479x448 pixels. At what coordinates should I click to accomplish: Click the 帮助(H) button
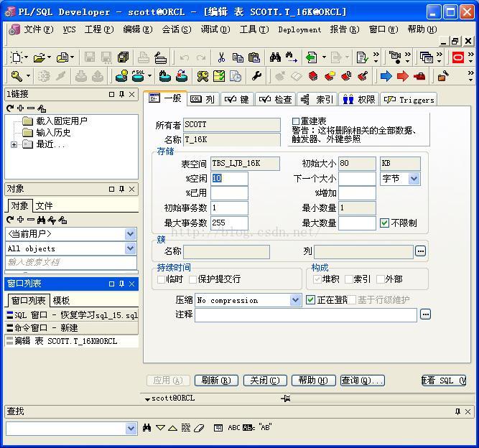click(x=313, y=381)
